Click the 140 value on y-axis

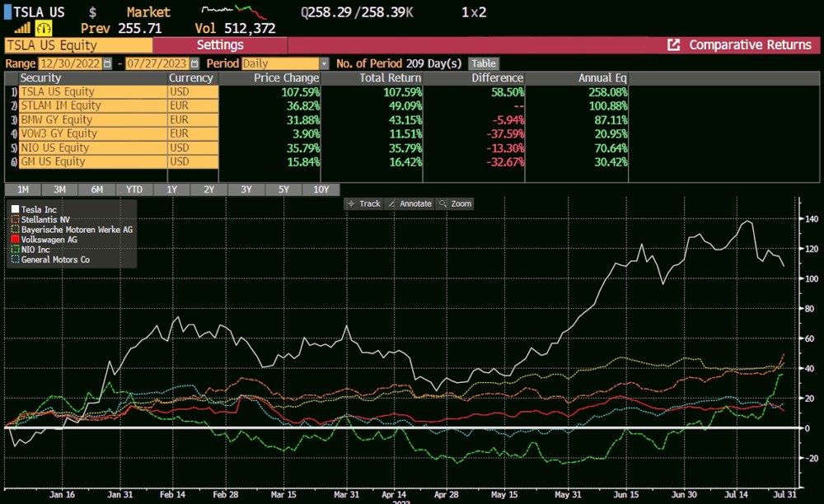tap(812, 219)
